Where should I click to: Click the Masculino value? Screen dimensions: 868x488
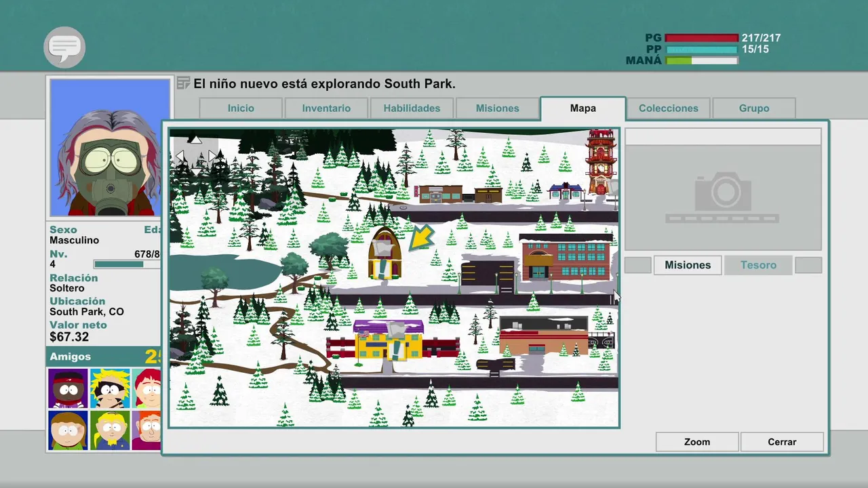(74, 240)
